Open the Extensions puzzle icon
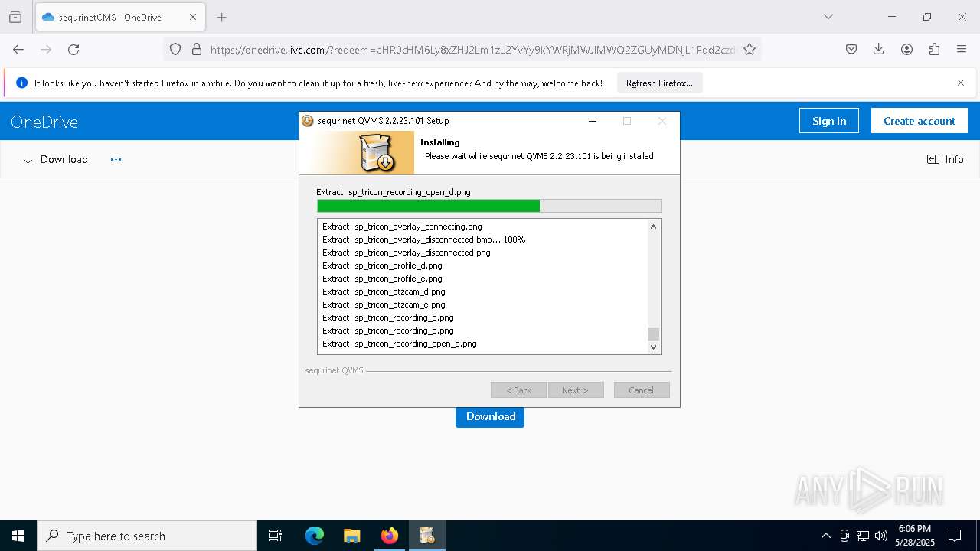This screenshot has width=980, height=551. 934,49
